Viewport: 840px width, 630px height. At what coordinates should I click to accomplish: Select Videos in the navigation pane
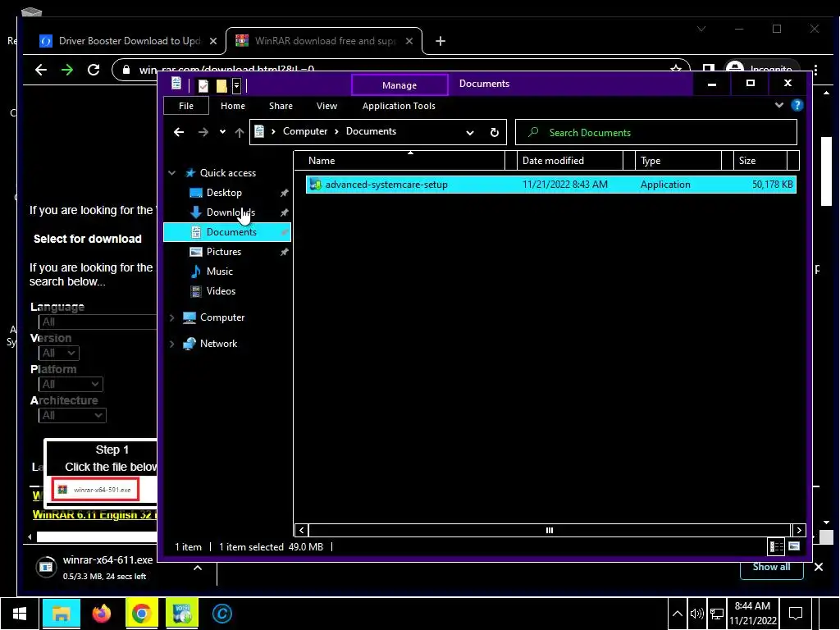coord(221,291)
